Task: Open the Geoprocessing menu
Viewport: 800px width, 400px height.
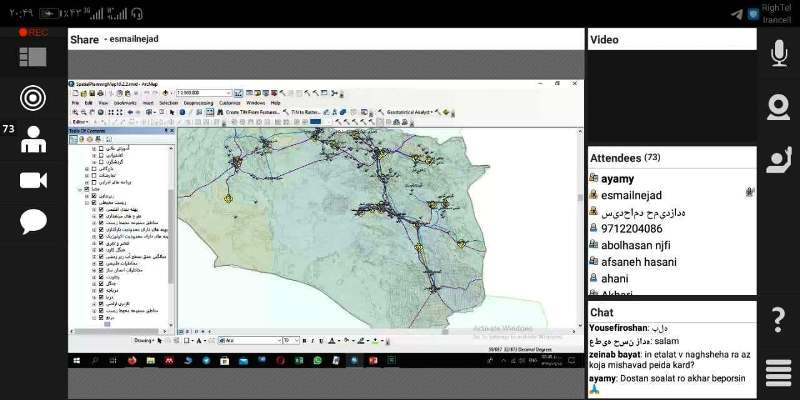Action: click(198, 103)
